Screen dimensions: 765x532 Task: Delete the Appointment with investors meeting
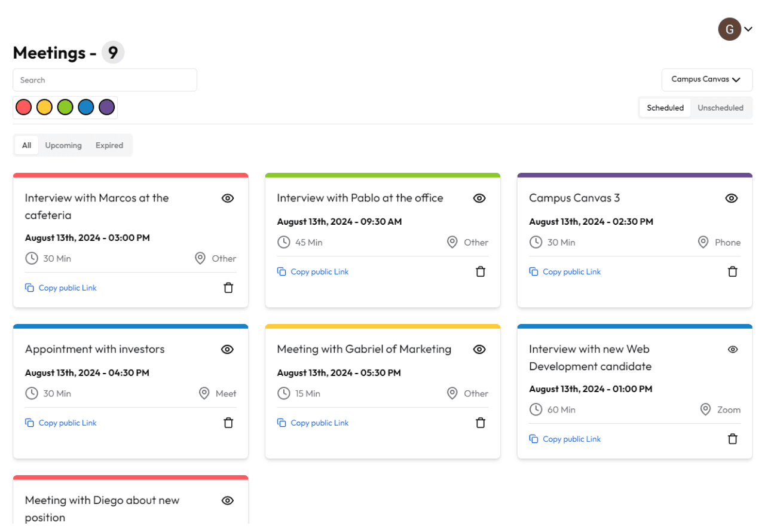(x=228, y=423)
